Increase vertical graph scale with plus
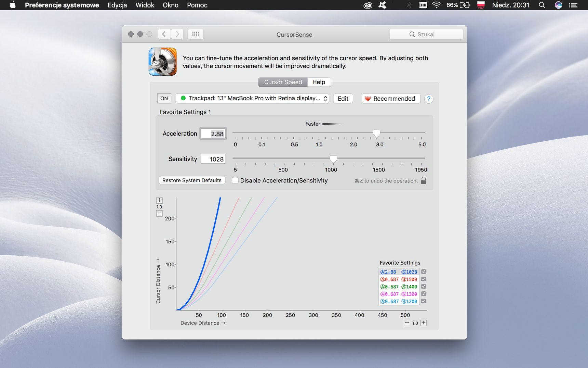588x368 pixels. (x=159, y=200)
